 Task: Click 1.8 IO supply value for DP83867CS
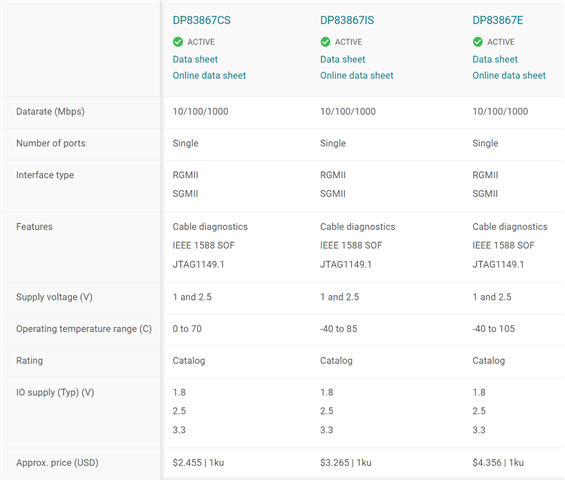coord(179,392)
